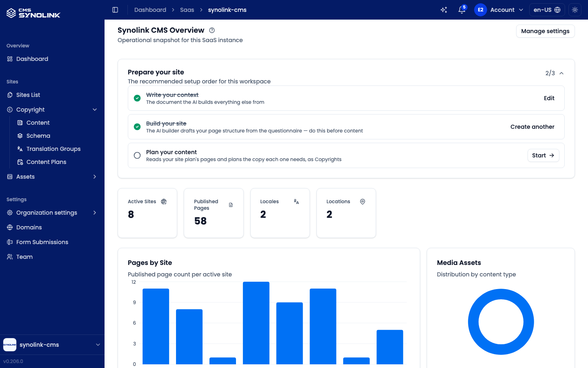Screen dimensions: 588x368
Task: Click the tallest bar in Pages by Site
Action: coord(256,323)
